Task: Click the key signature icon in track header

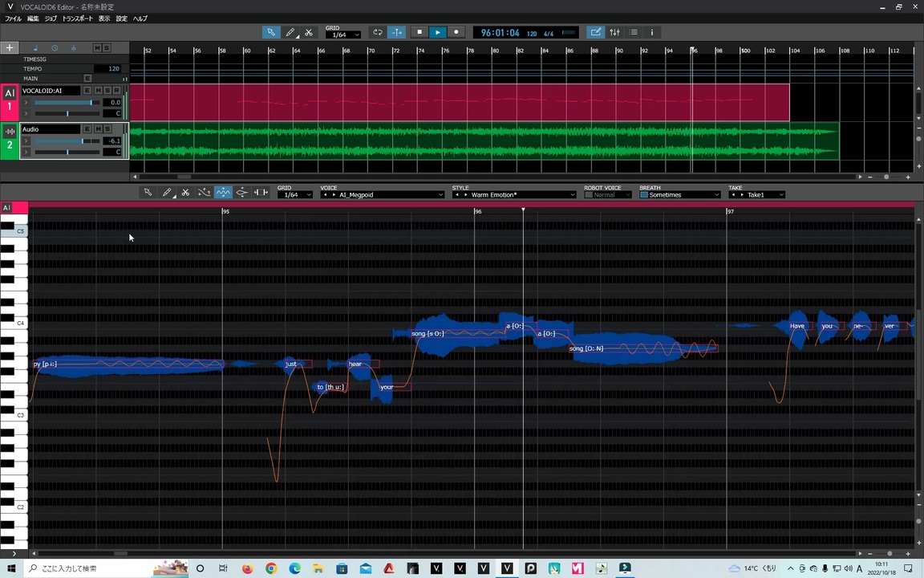Action: (x=74, y=48)
